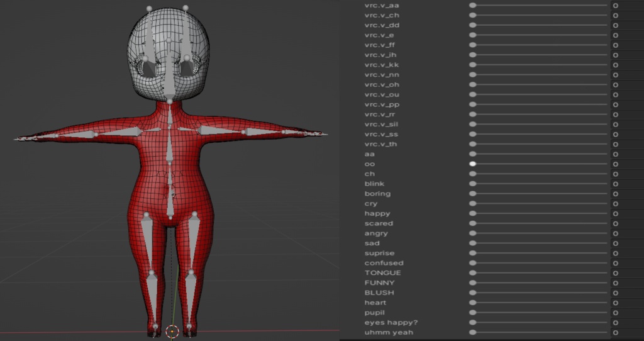Click the vrc.v_aa slider handle
This screenshot has height=341, width=644.
tap(473, 5)
